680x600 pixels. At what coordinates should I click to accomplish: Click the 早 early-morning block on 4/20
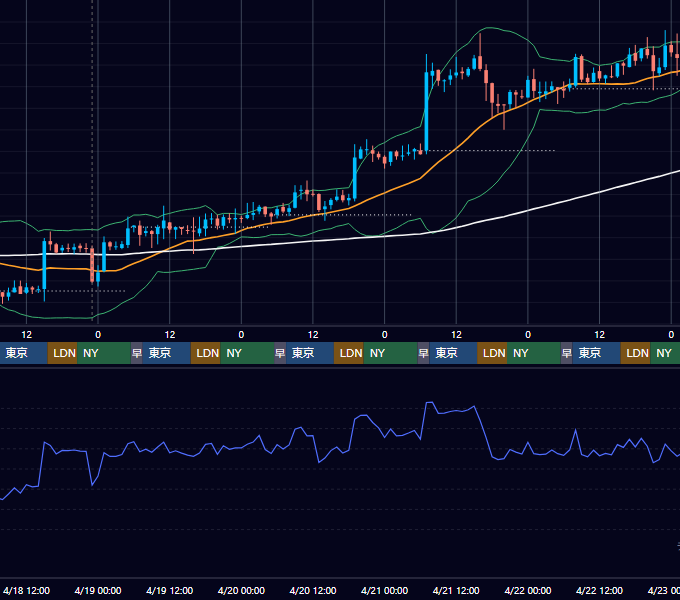280,353
